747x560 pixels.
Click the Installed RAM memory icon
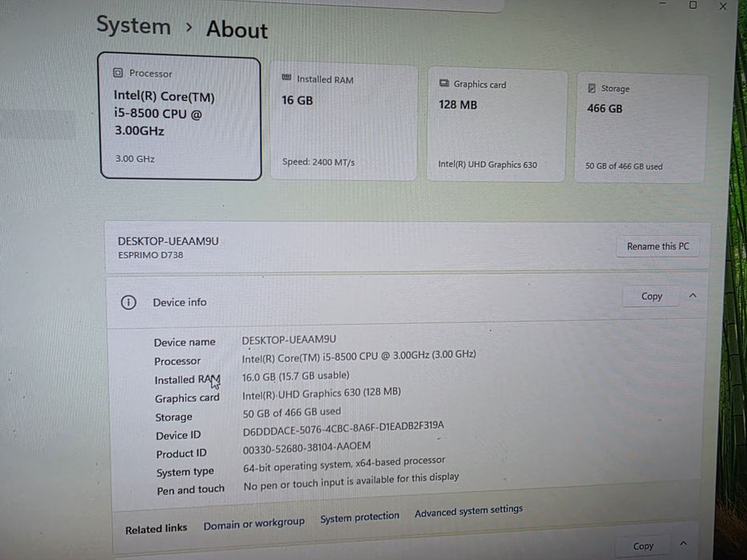point(287,77)
